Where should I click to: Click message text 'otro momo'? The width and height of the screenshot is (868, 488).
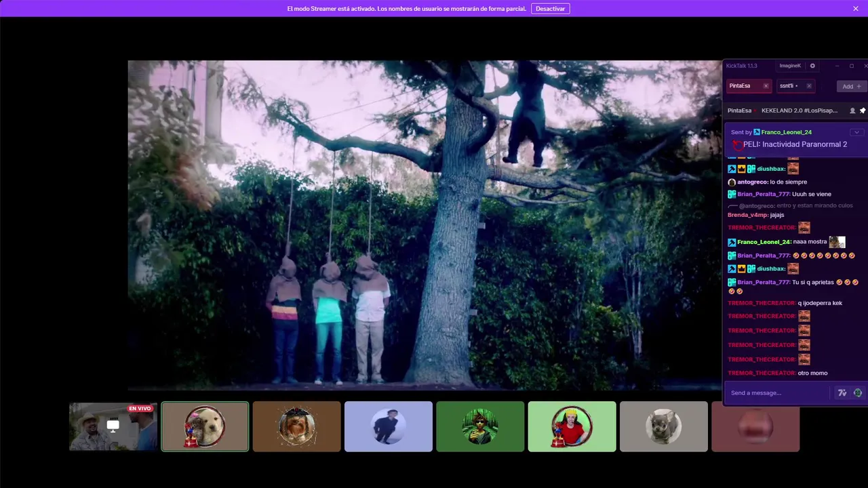click(813, 373)
